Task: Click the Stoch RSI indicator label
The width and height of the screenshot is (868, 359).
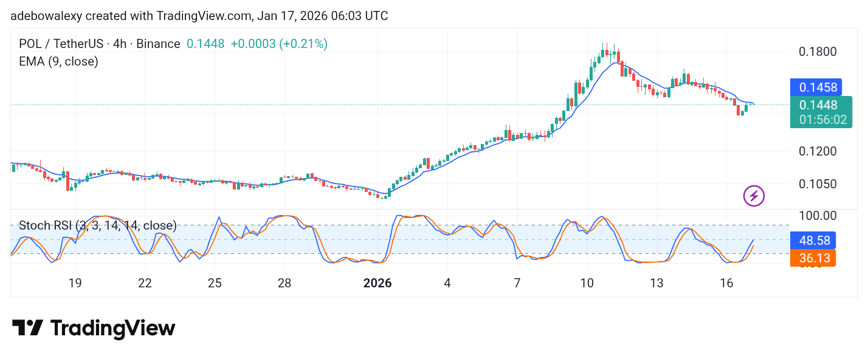Action: 98,225
